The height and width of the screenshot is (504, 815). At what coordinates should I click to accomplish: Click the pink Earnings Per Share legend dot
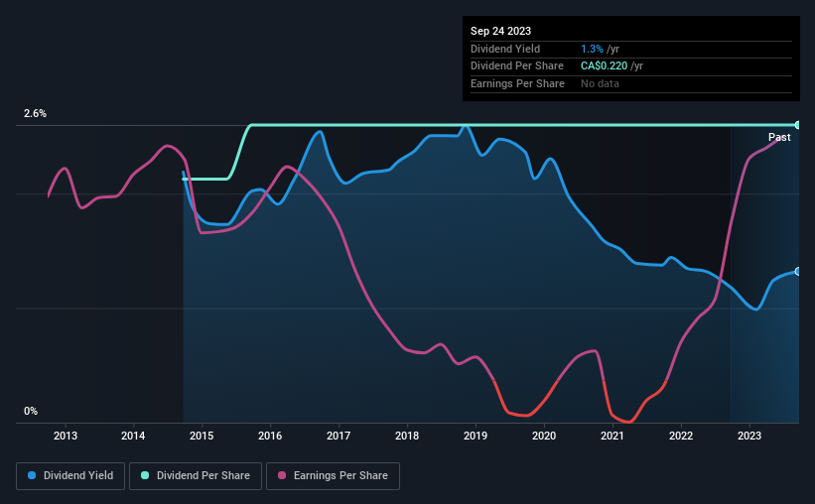282,475
